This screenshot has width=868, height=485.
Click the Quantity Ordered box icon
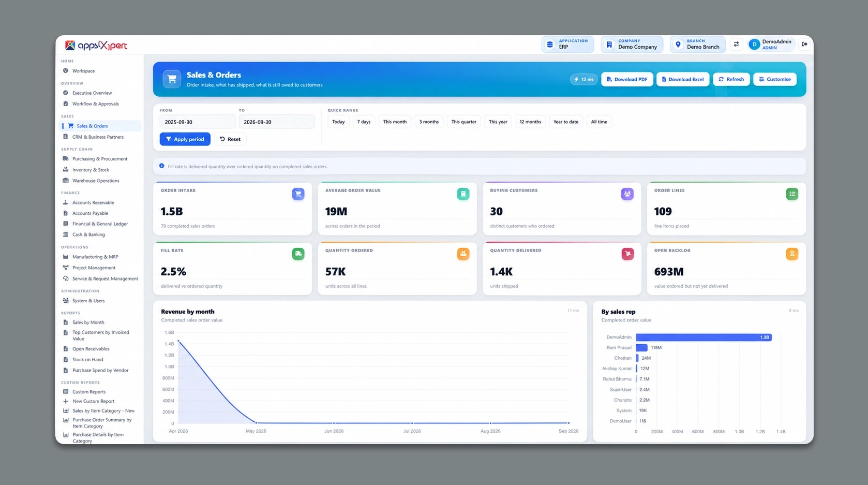tap(463, 254)
